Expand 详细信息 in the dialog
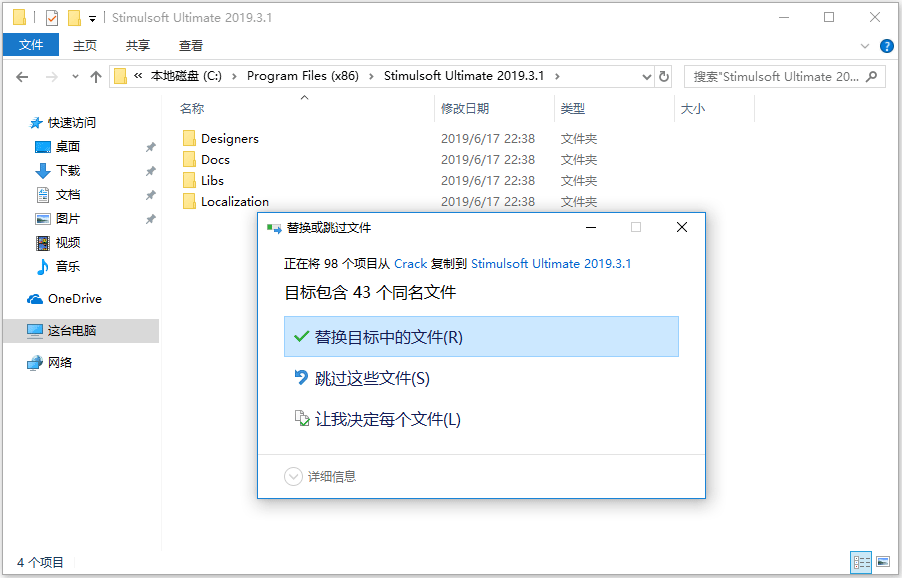 coord(320,477)
